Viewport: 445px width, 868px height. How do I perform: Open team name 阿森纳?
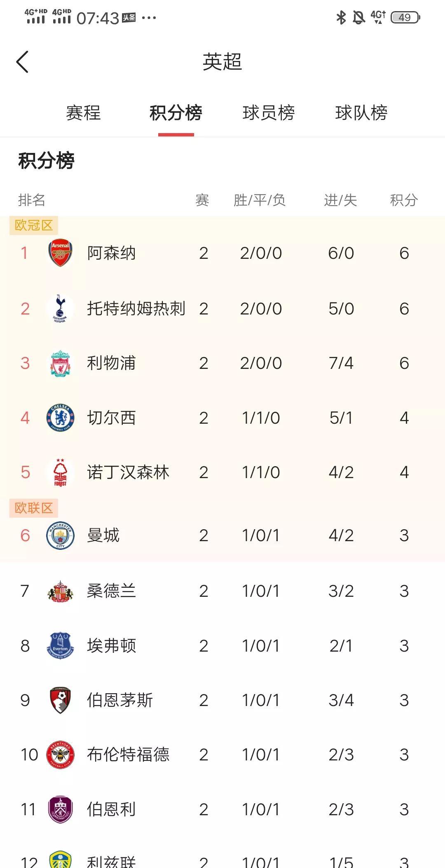[111, 253]
